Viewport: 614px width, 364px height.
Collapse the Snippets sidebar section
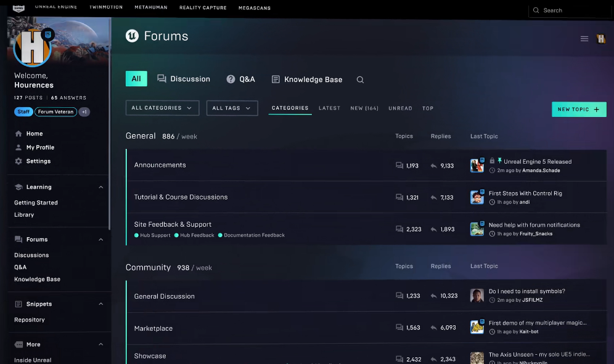point(100,304)
